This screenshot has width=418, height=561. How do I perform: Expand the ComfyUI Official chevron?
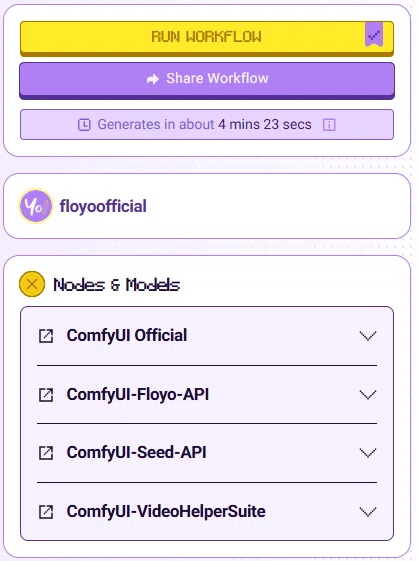click(x=368, y=336)
